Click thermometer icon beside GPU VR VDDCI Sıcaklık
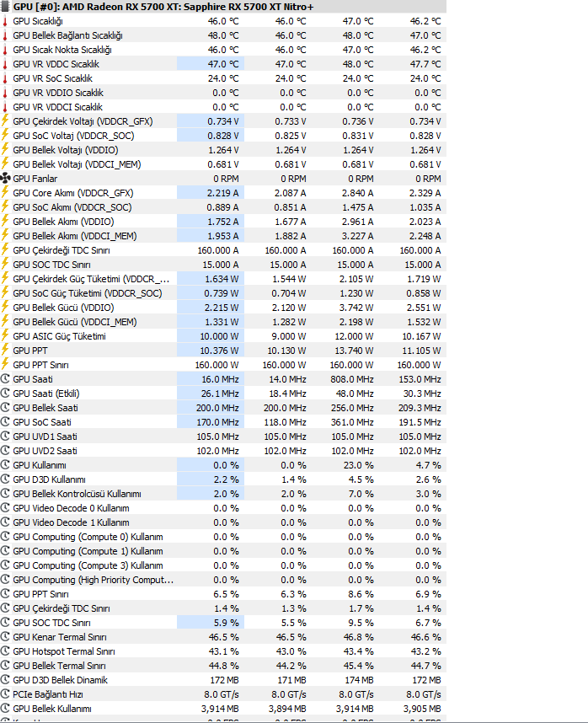The width and height of the screenshot is (588, 723). (5, 107)
